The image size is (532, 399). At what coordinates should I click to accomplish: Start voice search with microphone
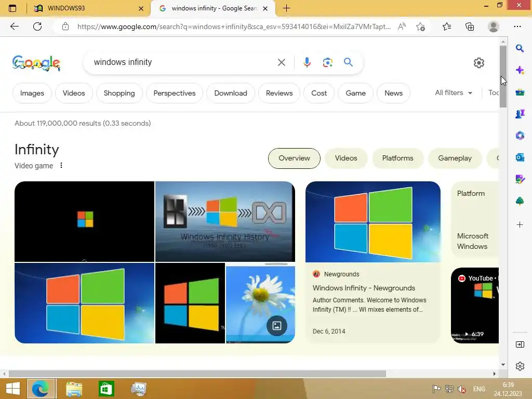coord(307,62)
